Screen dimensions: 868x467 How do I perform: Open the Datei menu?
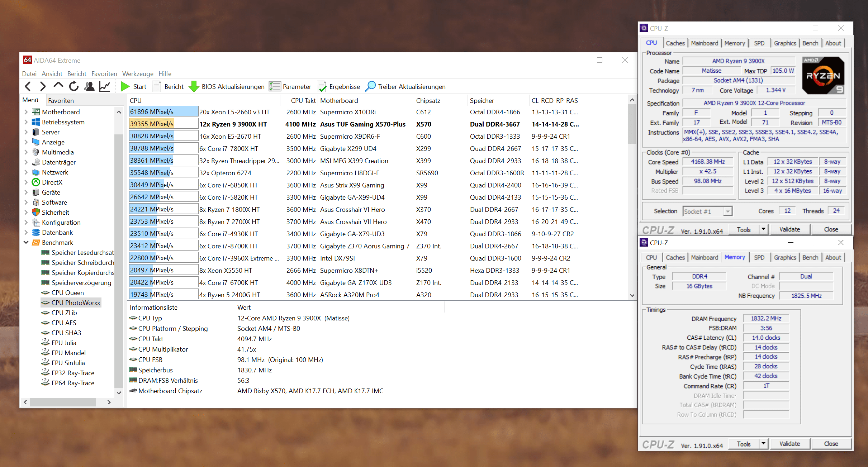[x=29, y=73]
